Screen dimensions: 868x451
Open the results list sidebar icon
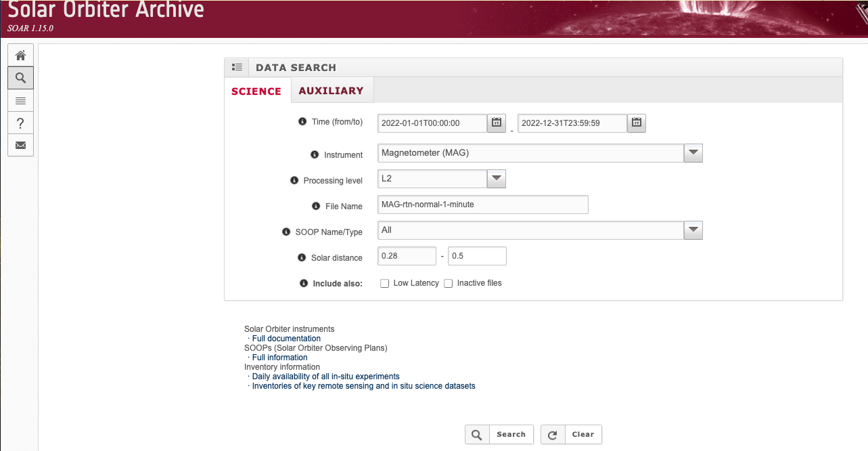point(20,100)
